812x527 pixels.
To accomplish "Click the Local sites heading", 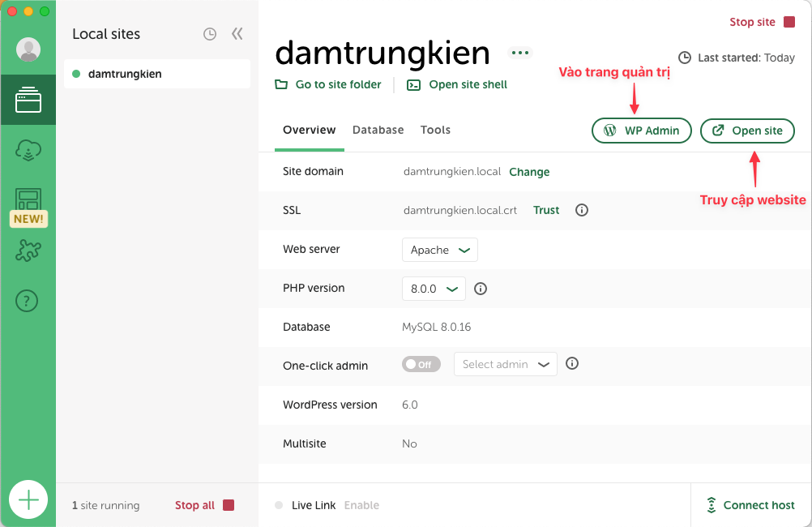I will [x=106, y=34].
